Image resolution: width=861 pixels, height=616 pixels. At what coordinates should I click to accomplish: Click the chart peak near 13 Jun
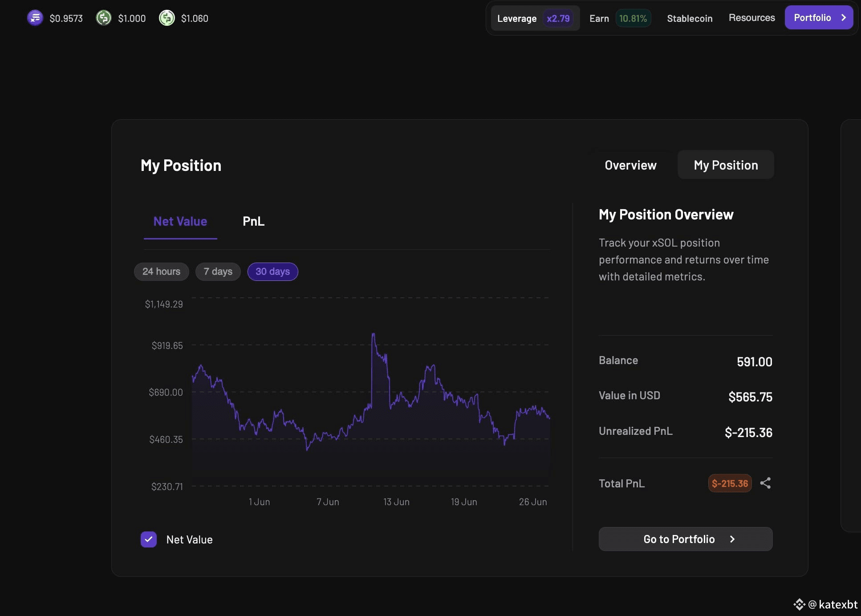373,334
